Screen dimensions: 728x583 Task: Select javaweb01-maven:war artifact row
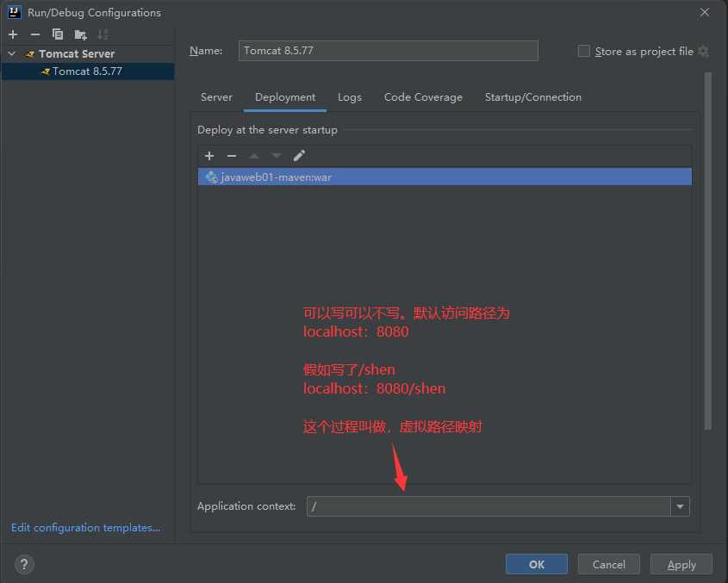point(445,177)
